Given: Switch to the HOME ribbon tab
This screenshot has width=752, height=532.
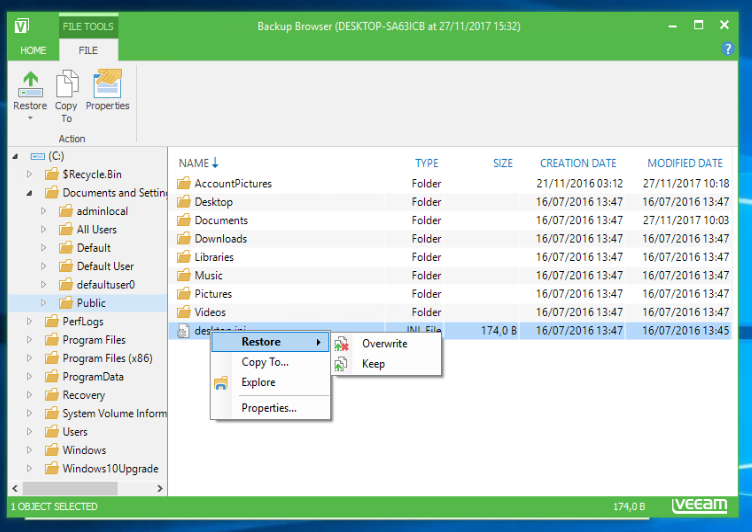Looking at the screenshot, I should tap(33, 50).
